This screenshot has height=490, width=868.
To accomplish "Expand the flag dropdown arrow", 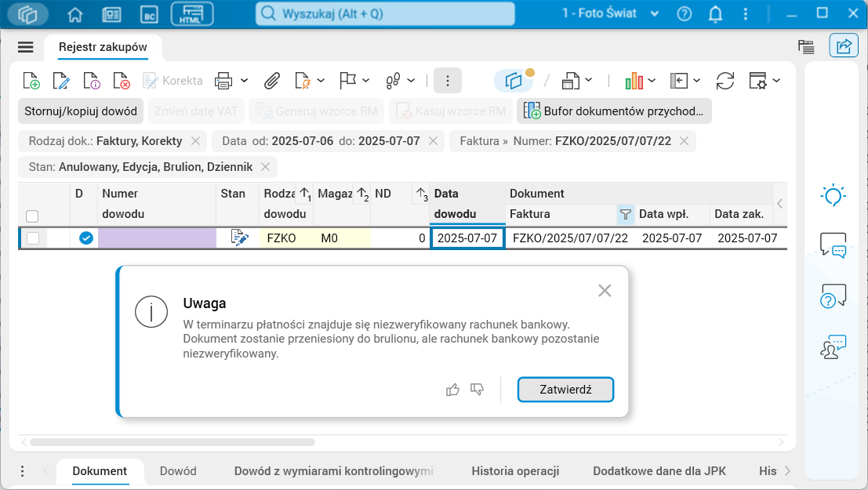I will pos(365,81).
